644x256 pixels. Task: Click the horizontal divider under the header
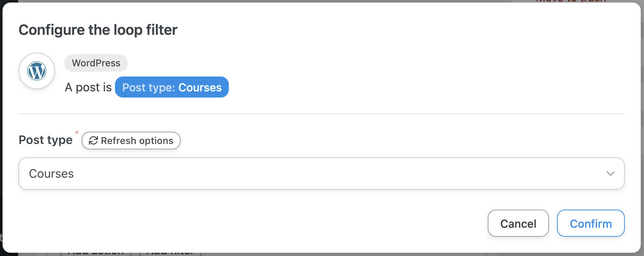click(321, 114)
